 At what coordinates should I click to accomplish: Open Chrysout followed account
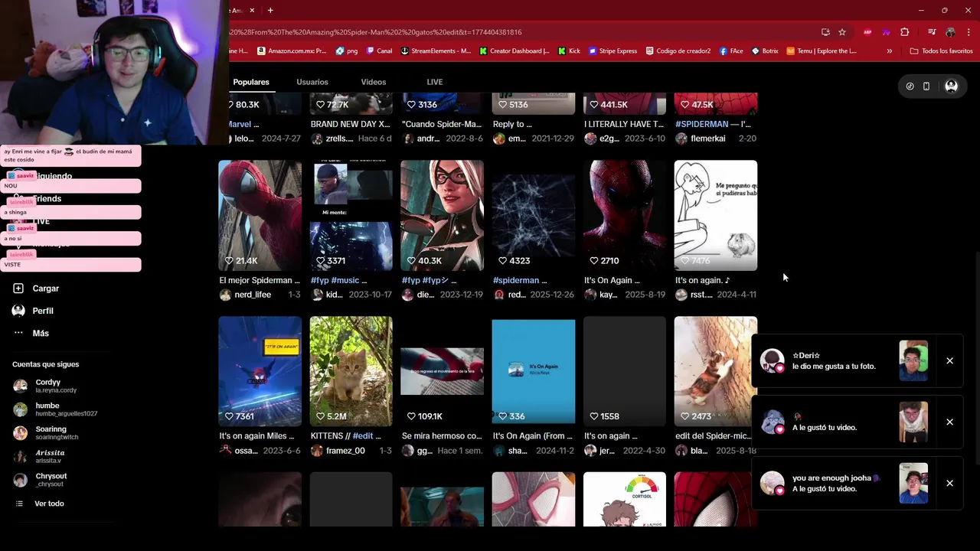40,480
